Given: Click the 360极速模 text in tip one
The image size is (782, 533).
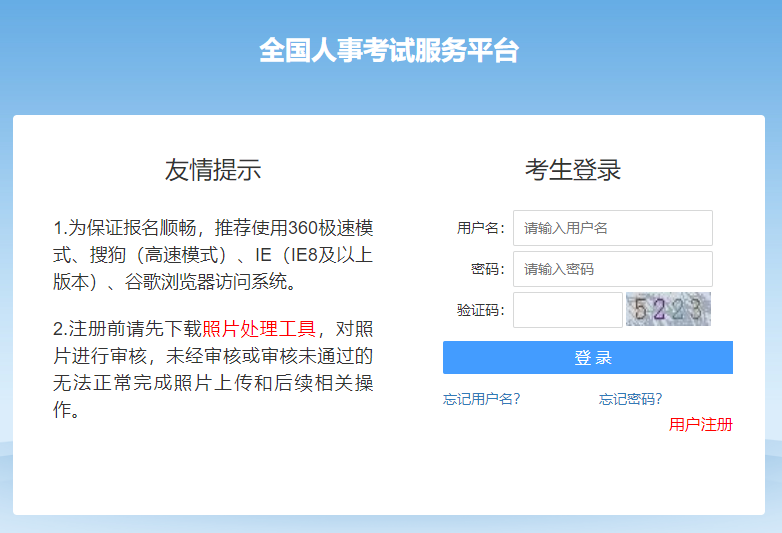Looking at the screenshot, I should pyautogui.click(x=322, y=227).
